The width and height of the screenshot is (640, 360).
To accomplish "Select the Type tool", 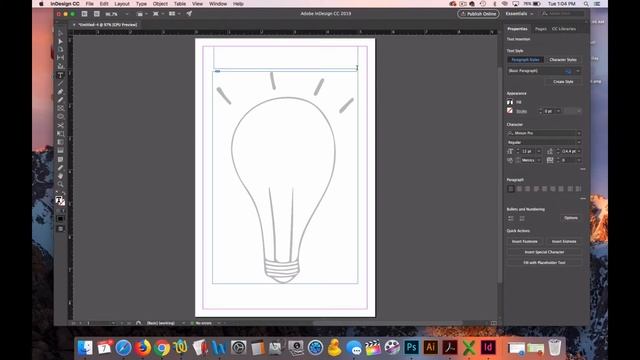I will point(60,75).
